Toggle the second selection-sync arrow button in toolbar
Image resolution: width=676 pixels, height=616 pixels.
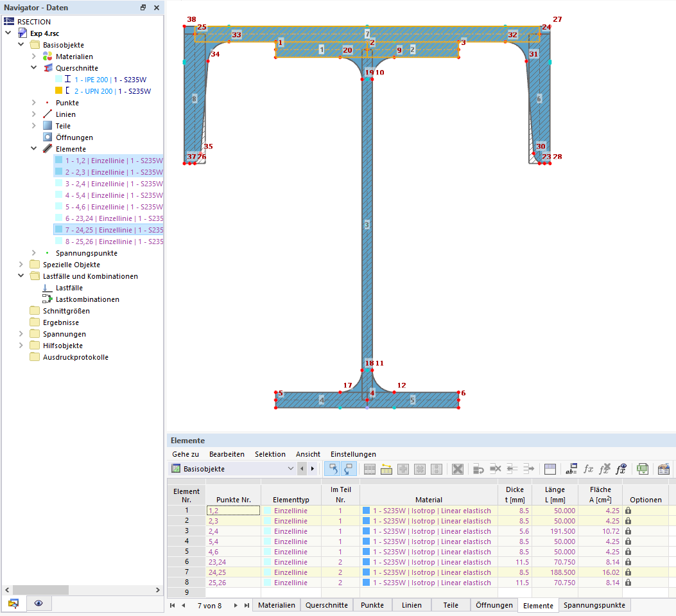(x=350, y=469)
